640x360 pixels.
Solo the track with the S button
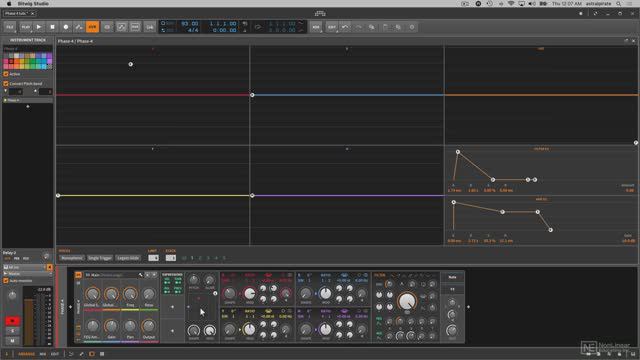click(12, 331)
